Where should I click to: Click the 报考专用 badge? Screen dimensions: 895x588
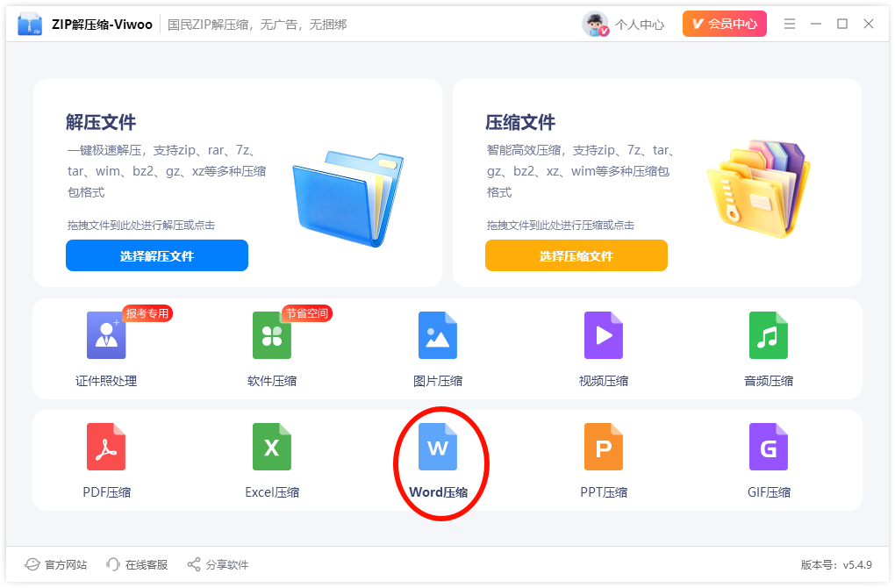tap(147, 313)
